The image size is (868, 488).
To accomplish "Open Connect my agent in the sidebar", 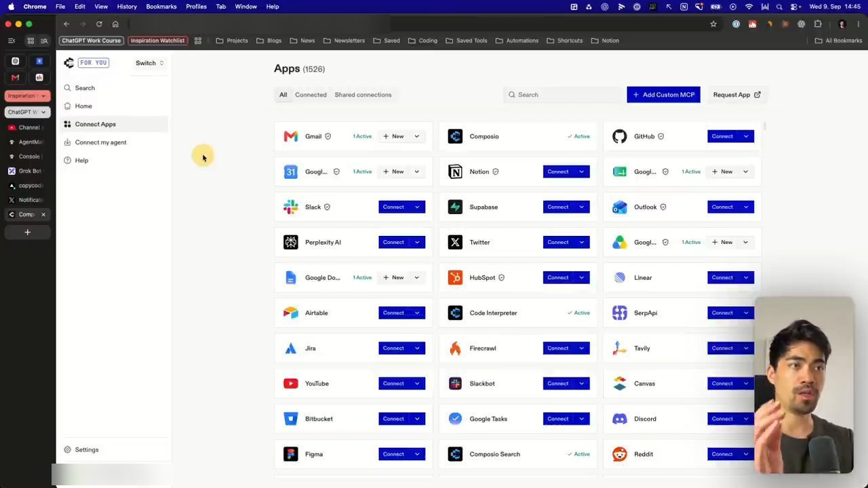I will [x=100, y=142].
